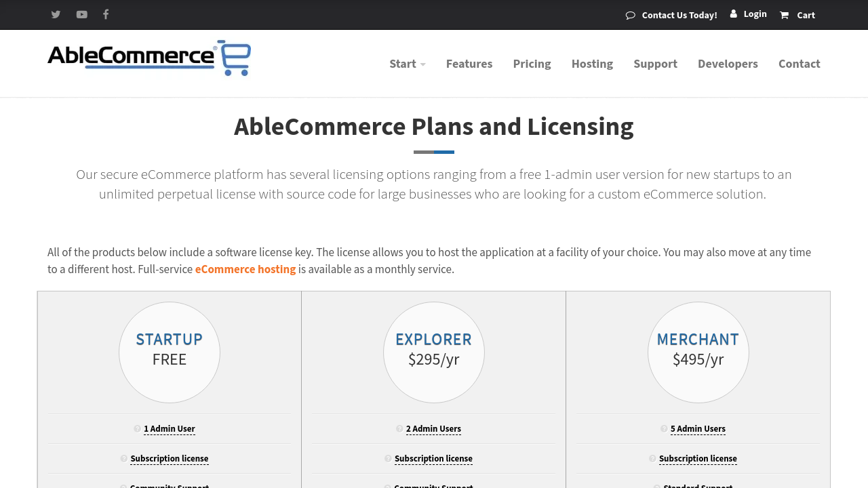
Task: Click help icon beside Explorer Subscription license
Action: pos(388,458)
